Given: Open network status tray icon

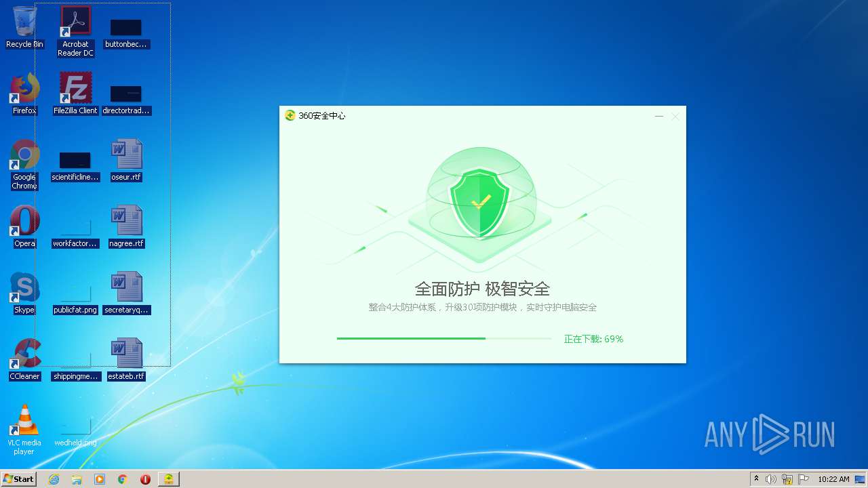Looking at the screenshot, I should (787, 479).
